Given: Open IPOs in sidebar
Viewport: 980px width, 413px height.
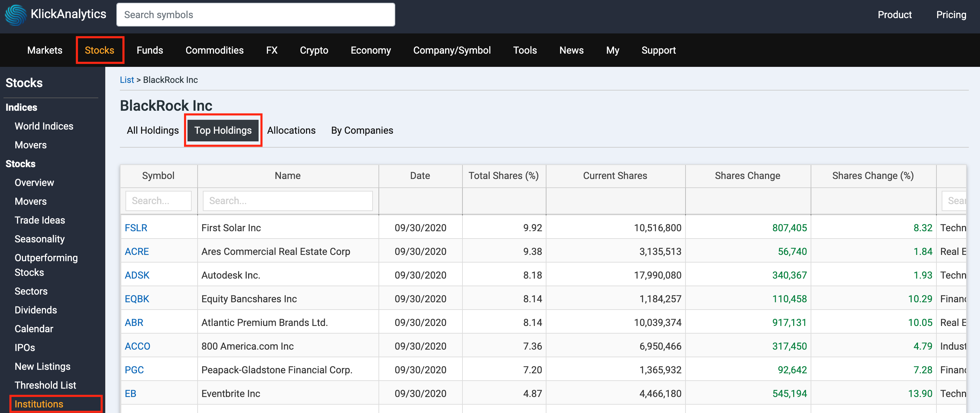Looking at the screenshot, I should click(25, 348).
